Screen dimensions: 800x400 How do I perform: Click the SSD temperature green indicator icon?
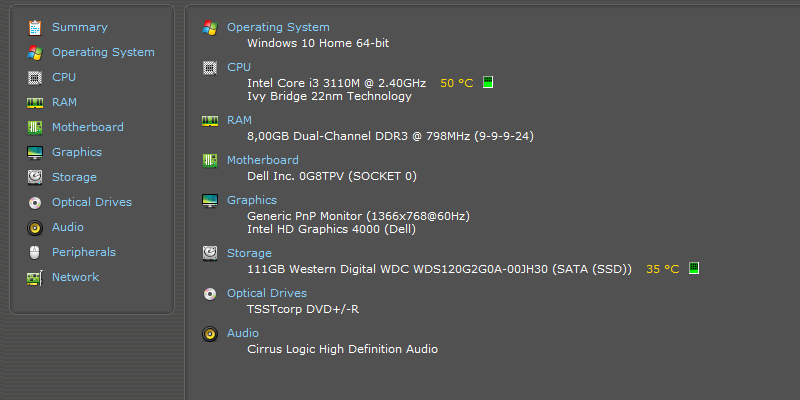pyautogui.click(x=694, y=268)
